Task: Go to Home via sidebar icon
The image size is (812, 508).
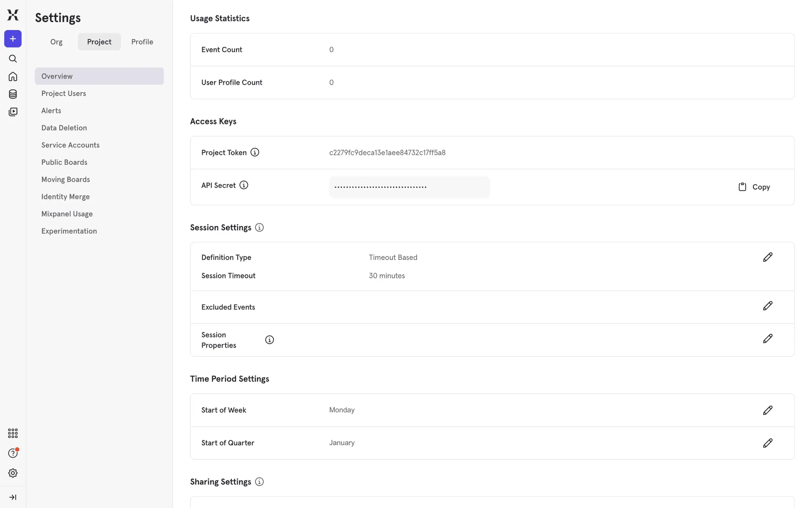Action: [x=13, y=77]
